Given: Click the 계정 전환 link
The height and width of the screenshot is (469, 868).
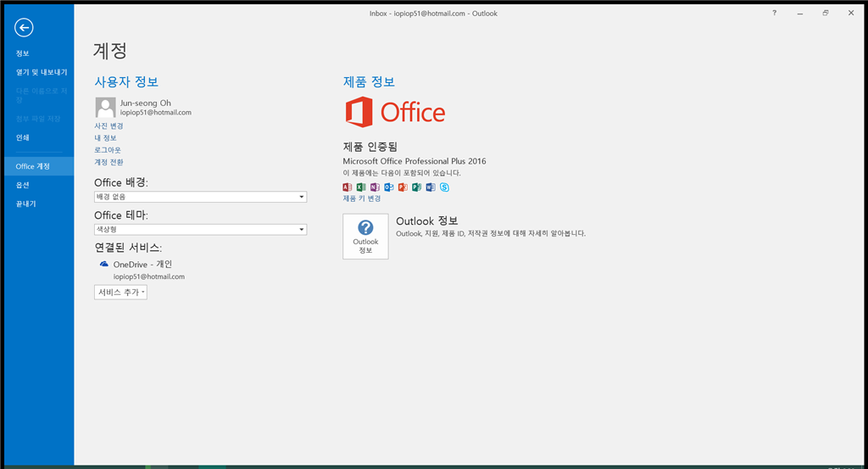Looking at the screenshot, I should tap(108, 162).
